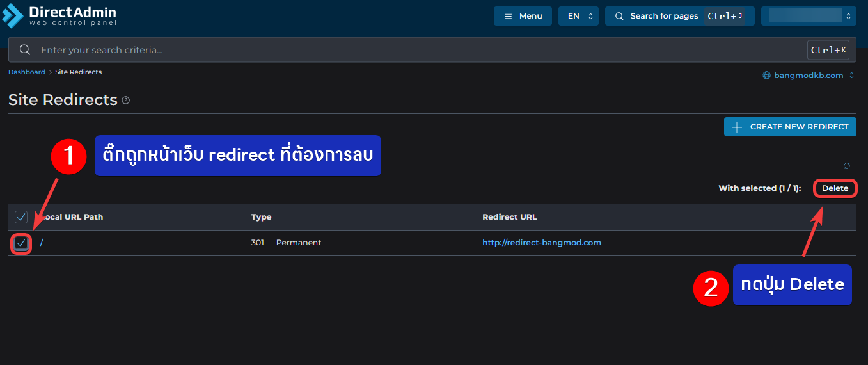
Task: Sort by Redirect URL column header
Action: [510, 217]
